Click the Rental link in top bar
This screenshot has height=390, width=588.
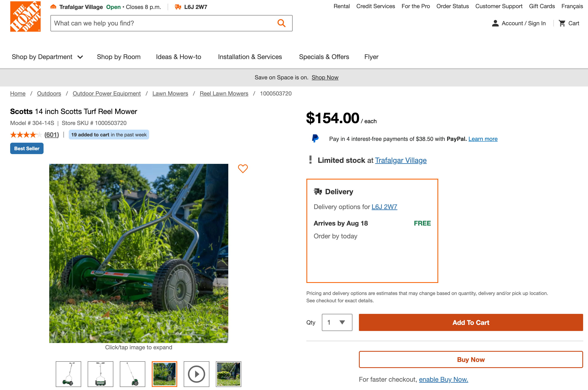[x=341, y=6]
